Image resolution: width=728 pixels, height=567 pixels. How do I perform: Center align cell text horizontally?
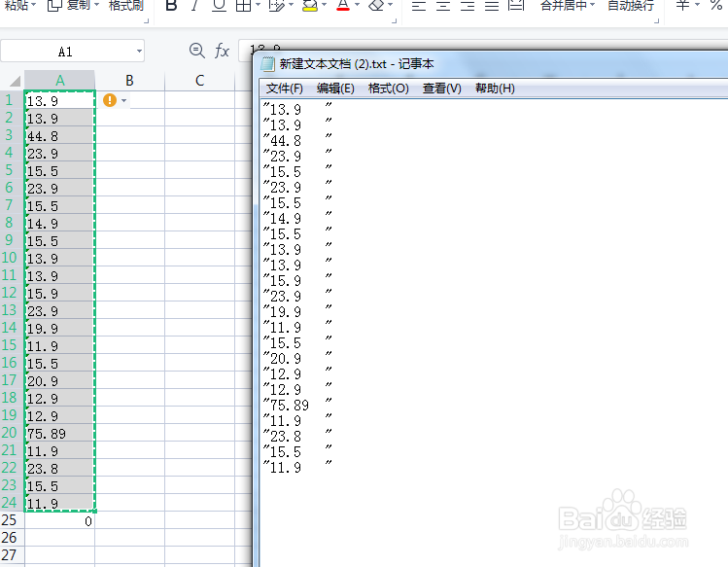[x=443, y=6]
